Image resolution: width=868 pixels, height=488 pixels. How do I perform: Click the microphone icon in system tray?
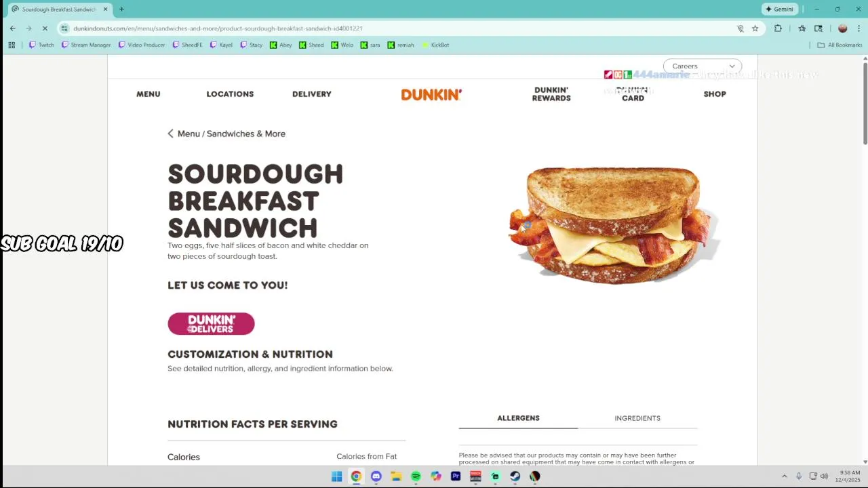click(x=799, y=476)
